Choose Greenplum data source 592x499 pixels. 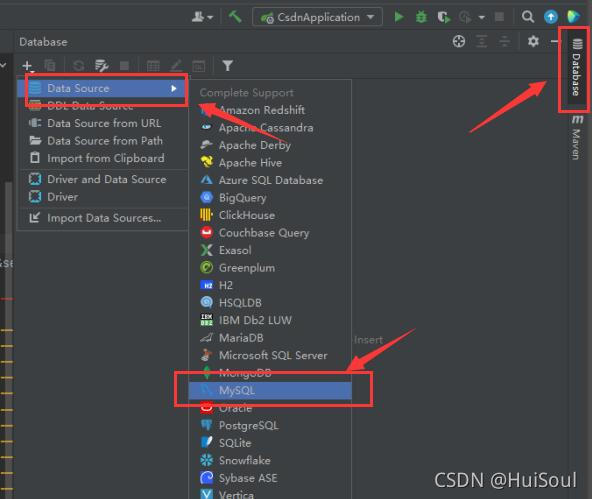click(x=270, y=268)
